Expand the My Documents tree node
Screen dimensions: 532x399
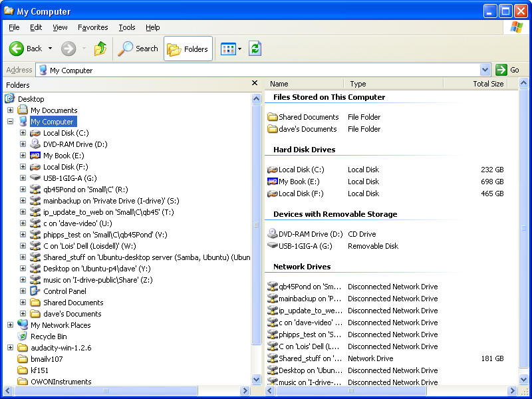coord(10,110)
